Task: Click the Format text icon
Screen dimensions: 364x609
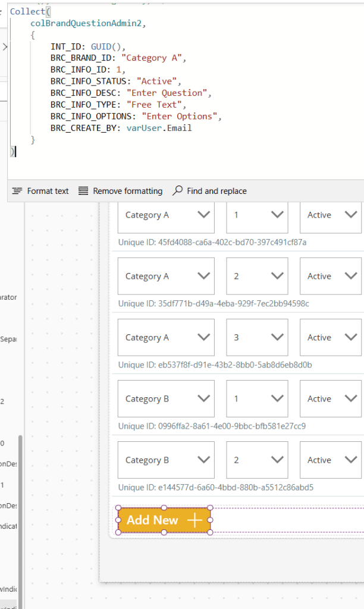Action: [x=17, y=191]
